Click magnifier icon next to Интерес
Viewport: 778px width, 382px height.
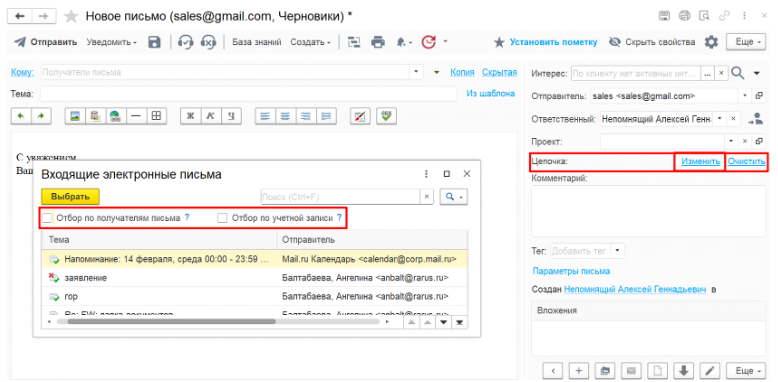click(738, 73)
